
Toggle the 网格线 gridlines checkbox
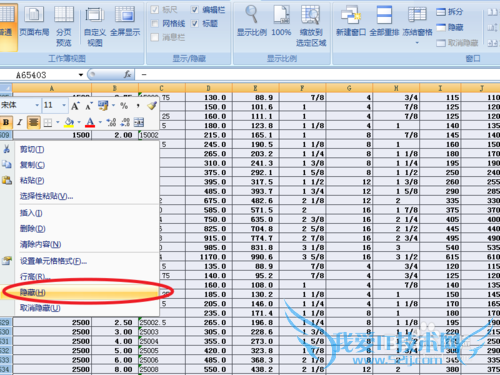click(155, 23)
